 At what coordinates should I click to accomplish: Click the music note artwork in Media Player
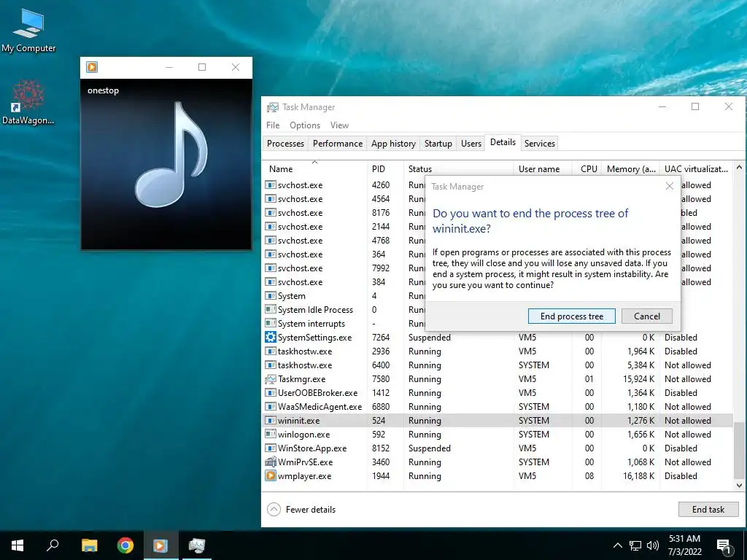171,155
